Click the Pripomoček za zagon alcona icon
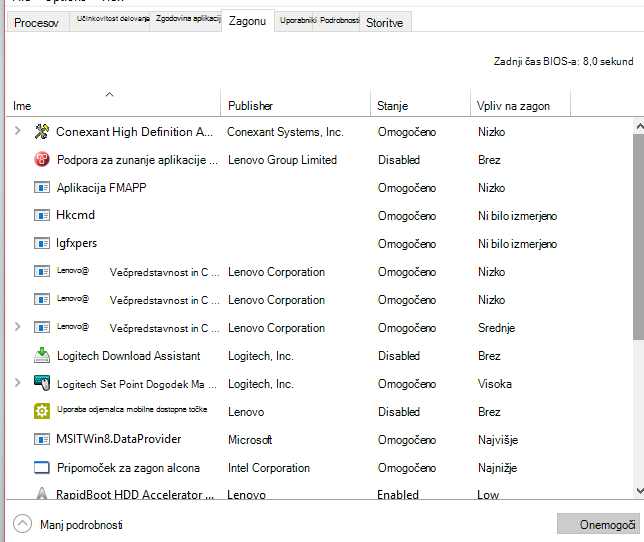This screenshot has width=644, height=542. (42, 467)
